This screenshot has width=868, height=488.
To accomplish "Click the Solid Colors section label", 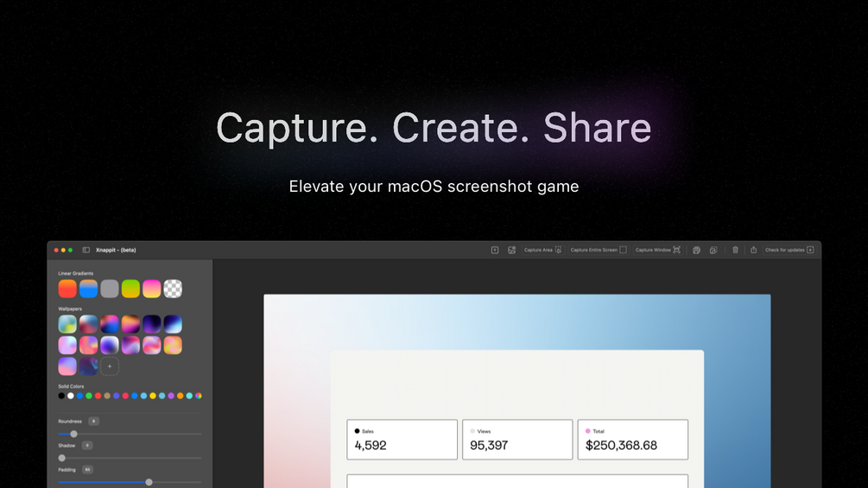I will click(71, 386).
